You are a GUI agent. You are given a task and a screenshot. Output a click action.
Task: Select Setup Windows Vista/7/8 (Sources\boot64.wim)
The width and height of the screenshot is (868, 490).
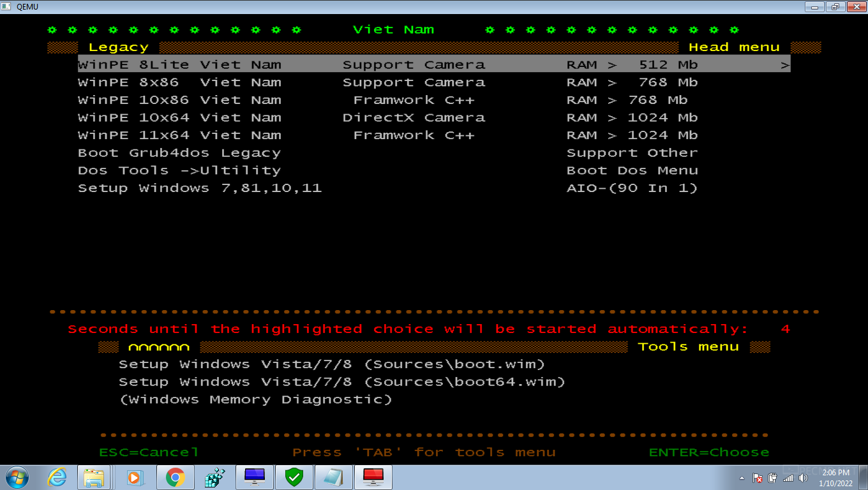tap(342, 382)
